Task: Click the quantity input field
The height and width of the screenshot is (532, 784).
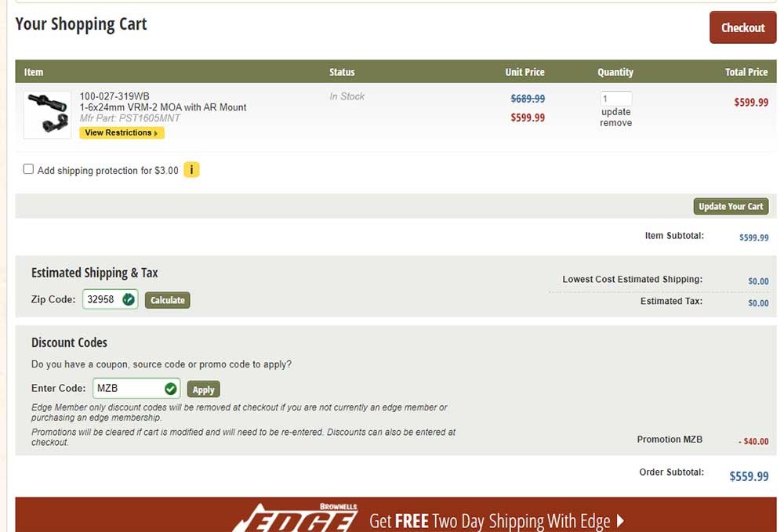Action: pyautogui.click(x=615, y=99)
